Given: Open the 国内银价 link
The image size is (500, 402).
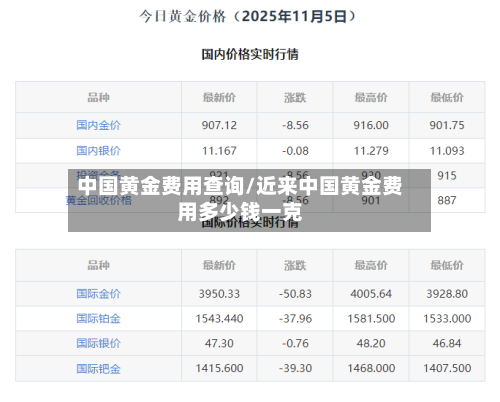Looking at the screenshot, I should [98, 151].
